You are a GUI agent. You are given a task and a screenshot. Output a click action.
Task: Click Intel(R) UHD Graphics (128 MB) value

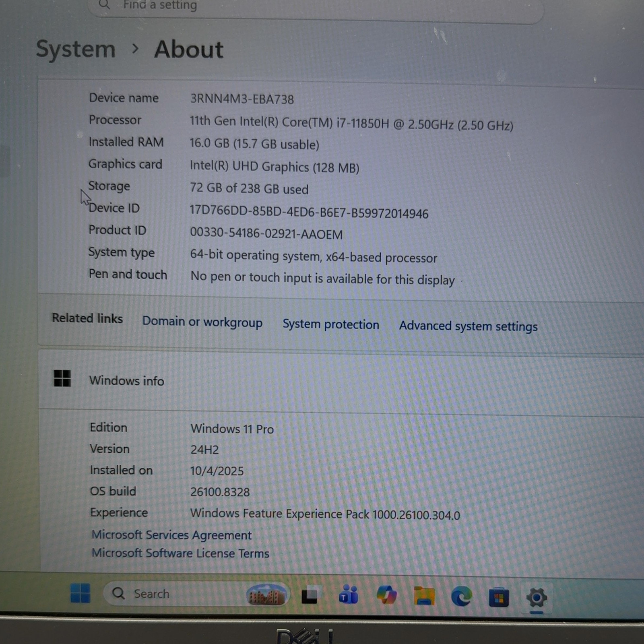click(x=275, y=167)
